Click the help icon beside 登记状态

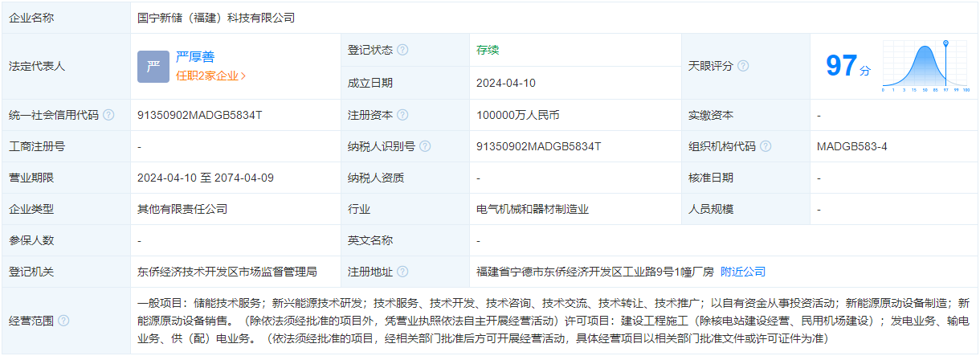402,50
